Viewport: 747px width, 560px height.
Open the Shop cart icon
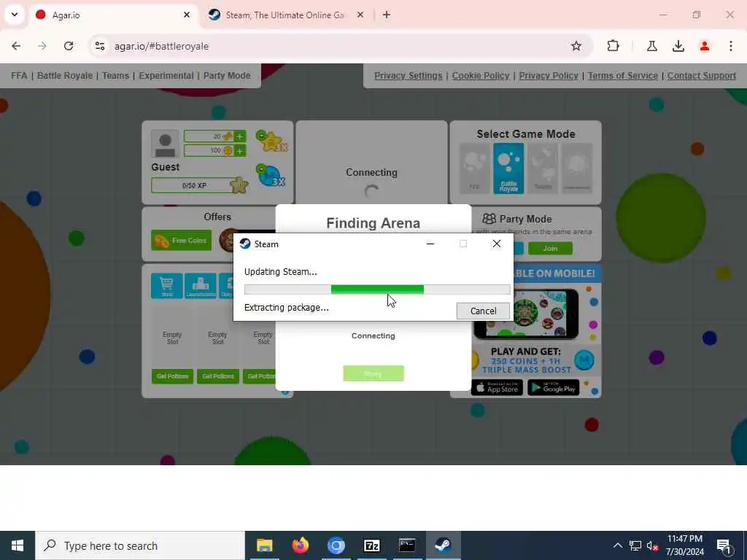(x=167, y=286)
